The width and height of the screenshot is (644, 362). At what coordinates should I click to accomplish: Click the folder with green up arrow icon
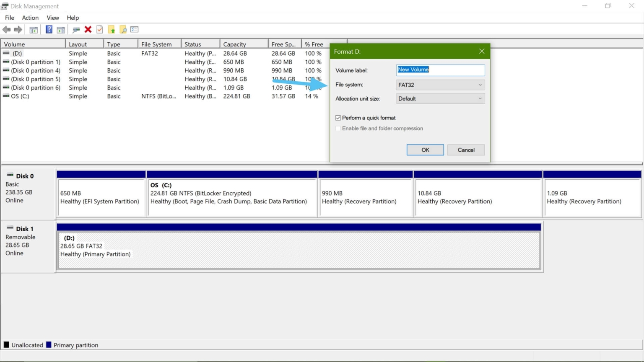click(112, 29)
